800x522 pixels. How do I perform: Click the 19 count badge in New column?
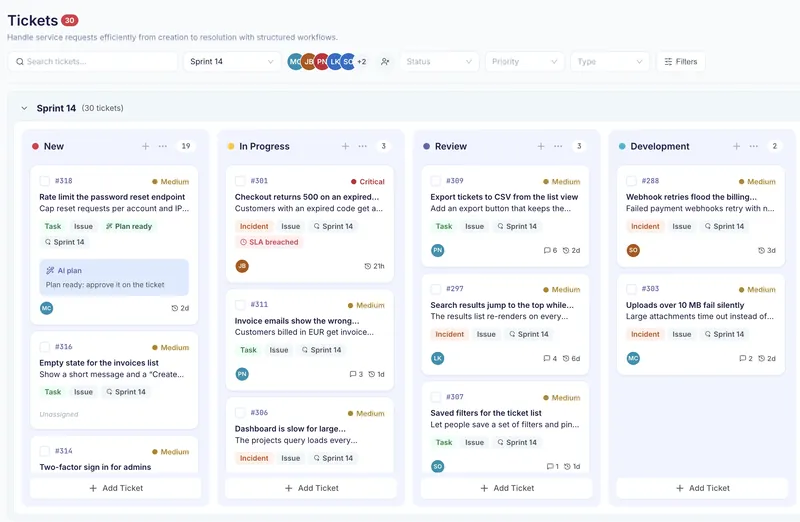click(186, 146)
